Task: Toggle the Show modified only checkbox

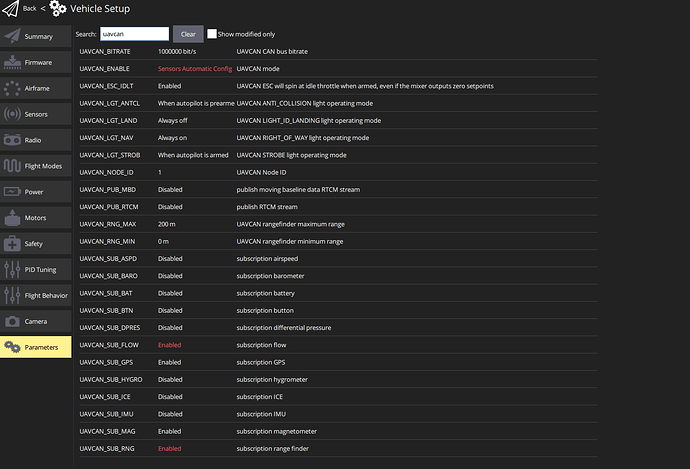Action: pos(212,34)
